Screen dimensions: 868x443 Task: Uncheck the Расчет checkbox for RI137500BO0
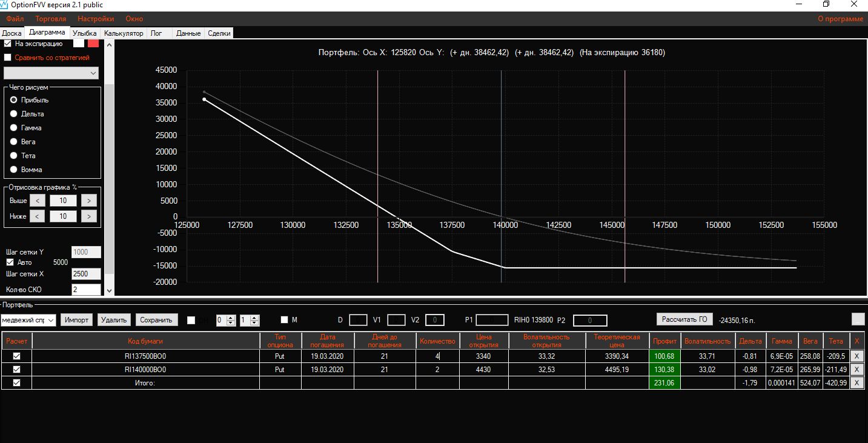click(16, 356)
